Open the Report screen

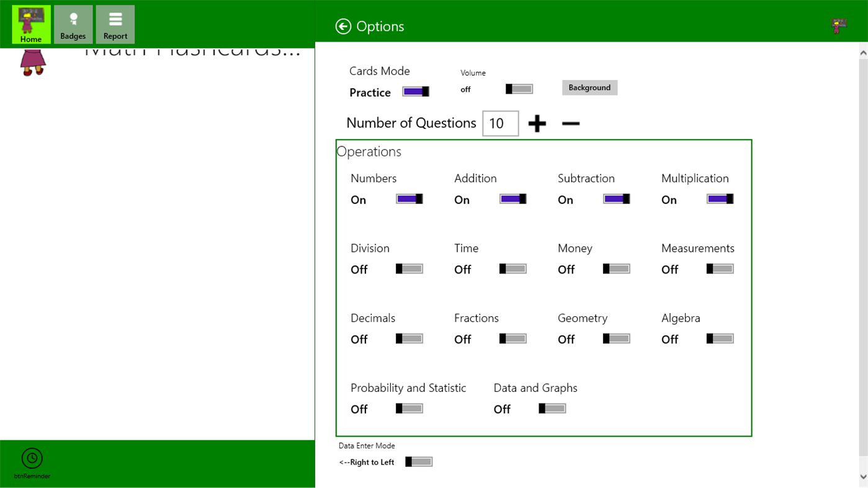[115, 24]
